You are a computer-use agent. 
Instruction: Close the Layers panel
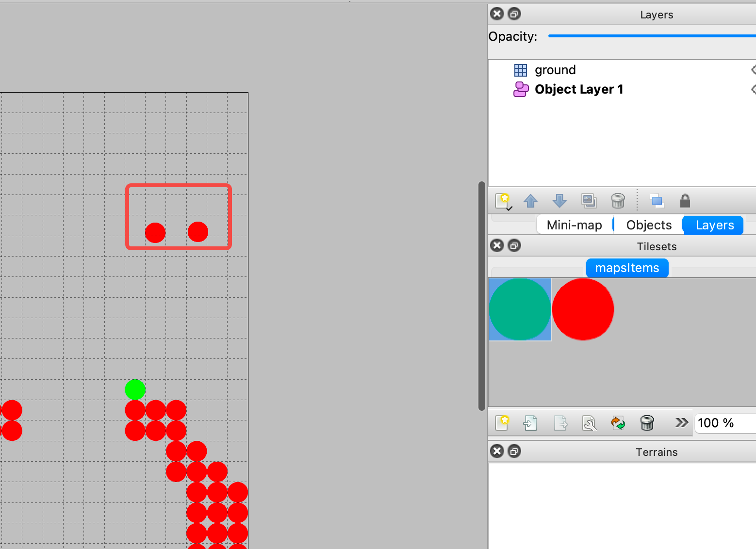pos(497,14)
